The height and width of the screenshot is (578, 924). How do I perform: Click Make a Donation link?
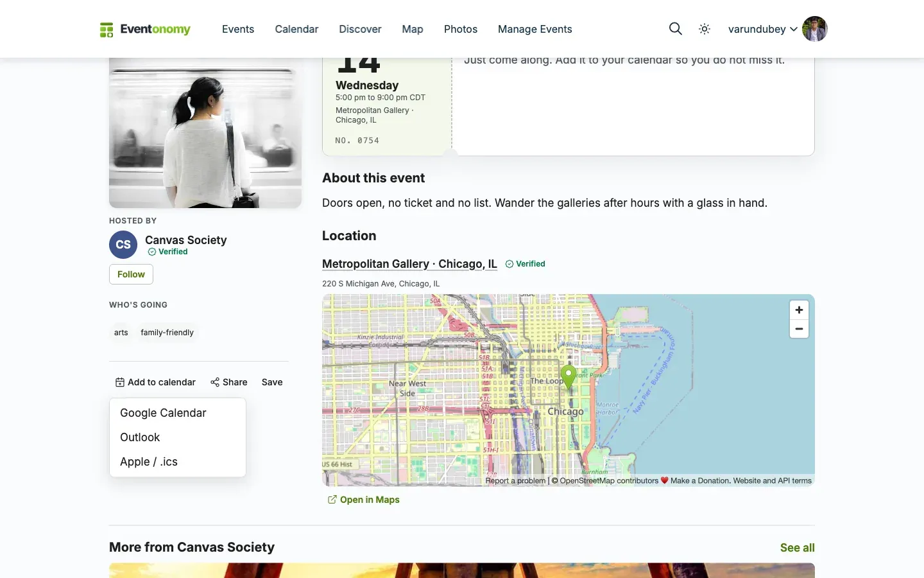(699, 480)
